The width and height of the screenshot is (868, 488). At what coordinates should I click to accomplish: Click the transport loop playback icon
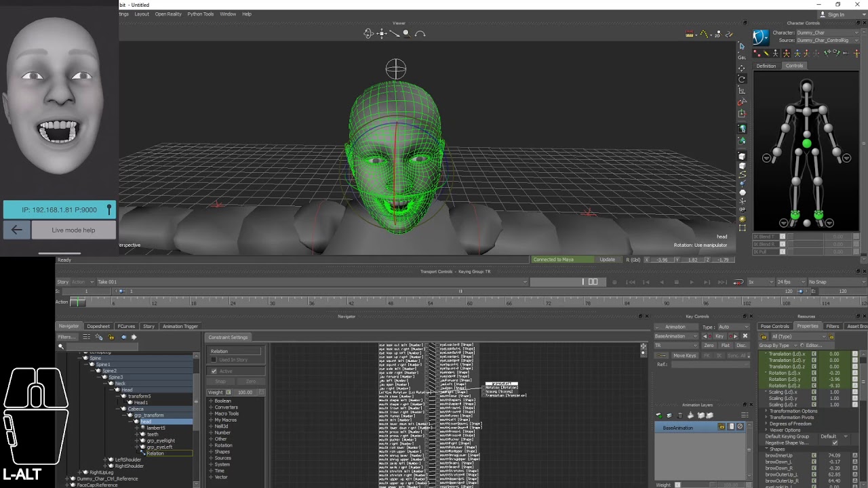pos(738,282)
